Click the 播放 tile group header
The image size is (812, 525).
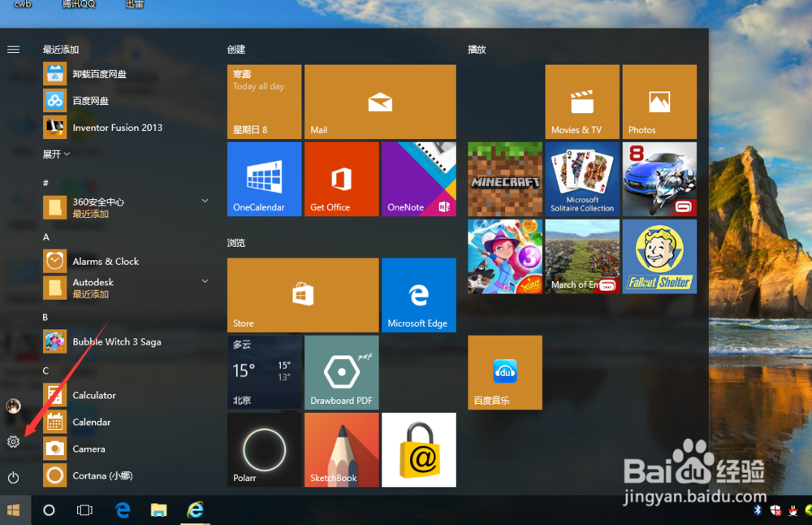click(477, 50)
